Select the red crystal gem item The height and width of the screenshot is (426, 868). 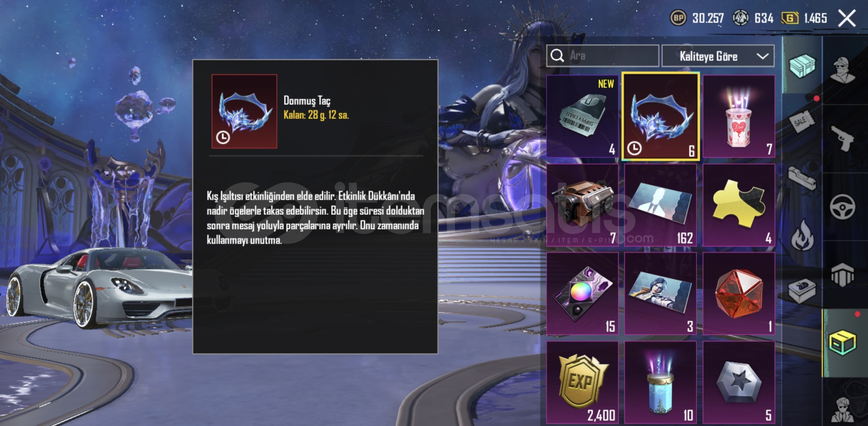(739, 294)
